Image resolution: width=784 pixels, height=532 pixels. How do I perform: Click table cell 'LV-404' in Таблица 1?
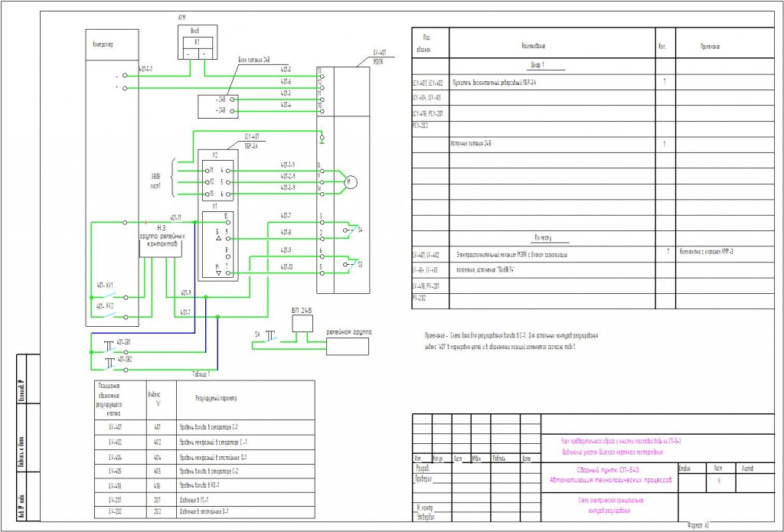coord(115,458)
